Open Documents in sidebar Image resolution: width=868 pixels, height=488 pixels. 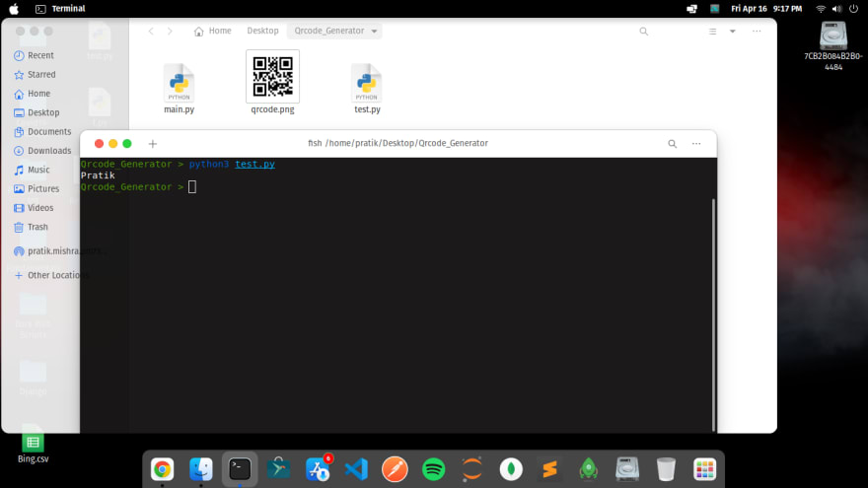coord(42,132)
